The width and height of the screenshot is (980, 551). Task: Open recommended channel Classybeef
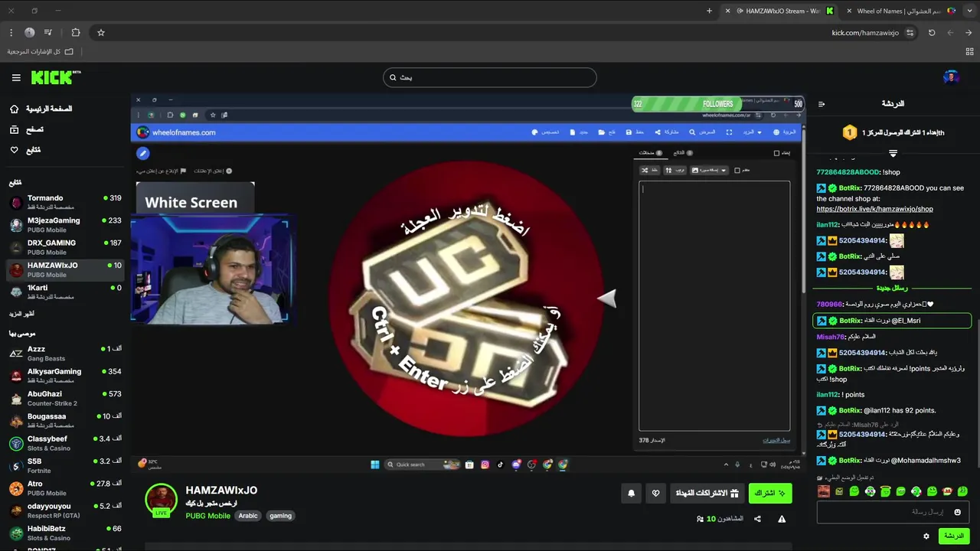64,443
